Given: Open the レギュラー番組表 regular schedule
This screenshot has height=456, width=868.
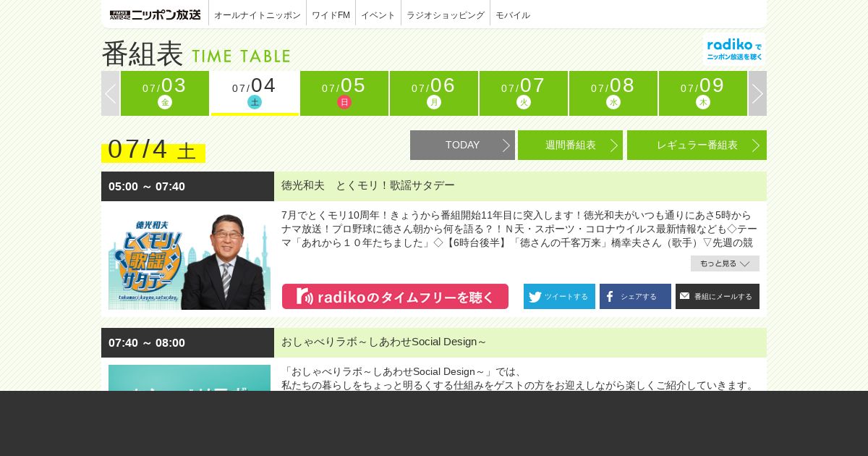Looking at the screenshot, I should [697, 145].
